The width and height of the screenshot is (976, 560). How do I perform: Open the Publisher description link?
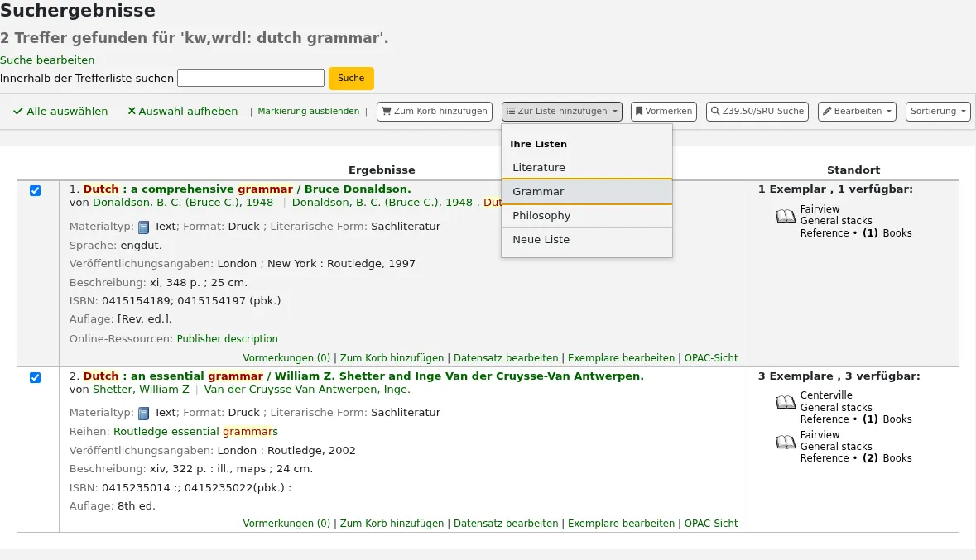tap(227, 338)
